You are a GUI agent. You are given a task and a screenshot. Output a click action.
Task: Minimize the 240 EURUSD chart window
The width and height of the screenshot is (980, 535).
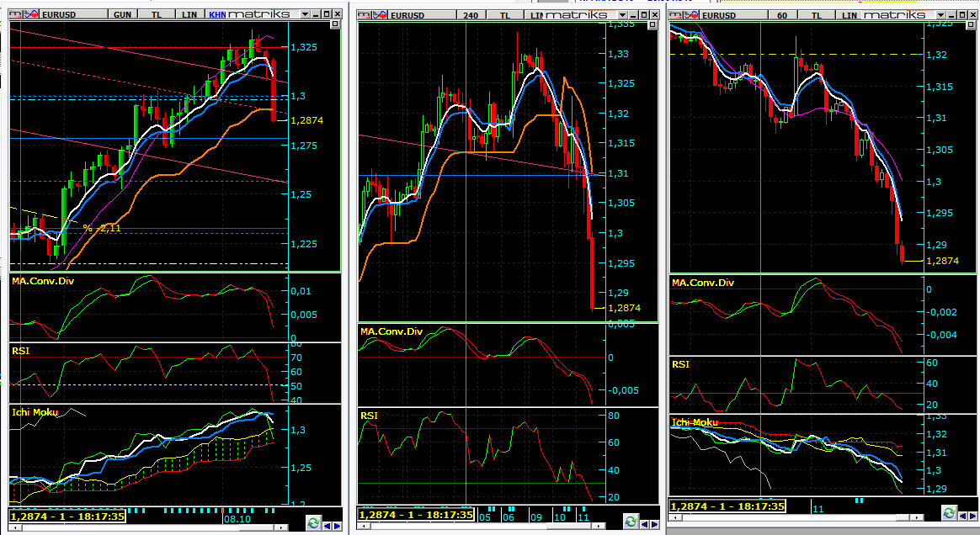tap(634, 15)
